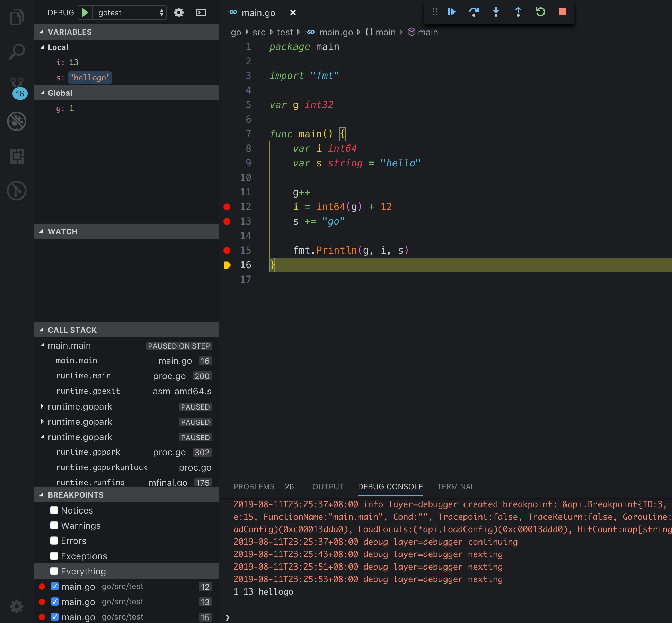Collapse the WATCH section

tap(126, 231)
